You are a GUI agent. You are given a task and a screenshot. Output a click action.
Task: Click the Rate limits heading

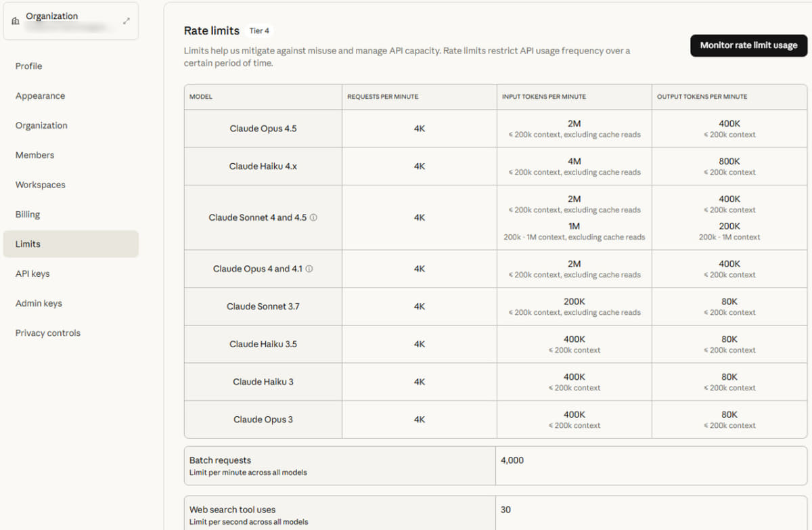(212, 30)
